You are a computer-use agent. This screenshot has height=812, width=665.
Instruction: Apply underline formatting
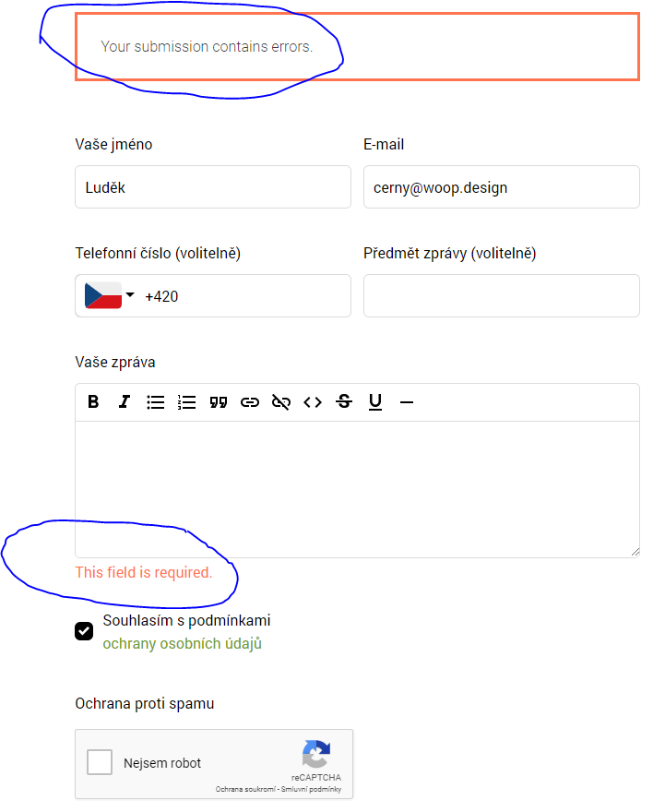[375, 402]
